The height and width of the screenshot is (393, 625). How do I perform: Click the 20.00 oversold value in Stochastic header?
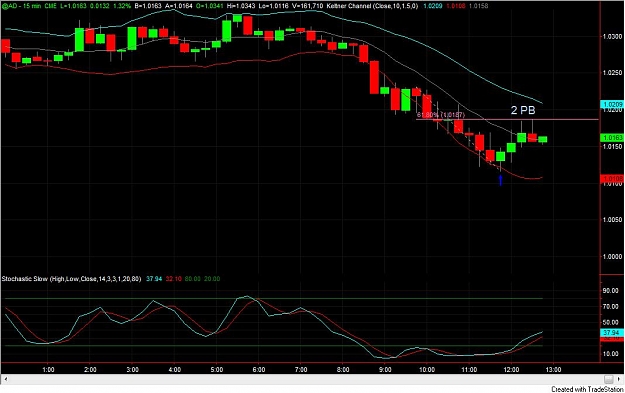pyautogui.click(x=212, y=279)
